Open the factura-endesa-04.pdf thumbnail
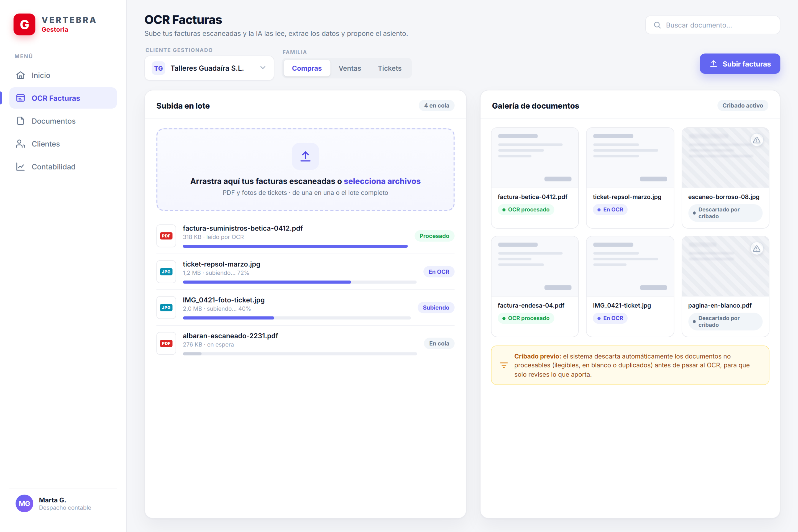Image resolution: width=798 pixels, height=532 pixels. [535, 266]
